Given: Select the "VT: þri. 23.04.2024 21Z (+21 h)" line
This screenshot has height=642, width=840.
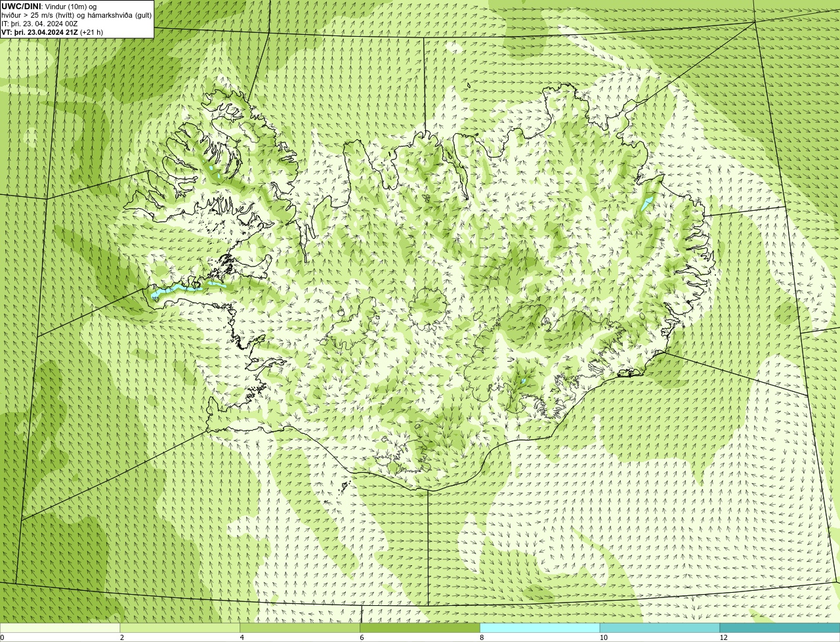Looking at the screenshot, I should point(52,32).
